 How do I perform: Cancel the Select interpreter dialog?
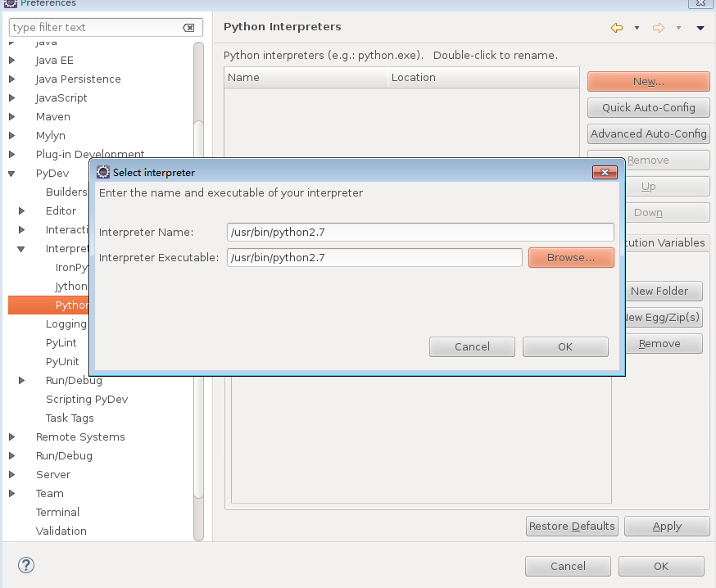coord(472,347)
